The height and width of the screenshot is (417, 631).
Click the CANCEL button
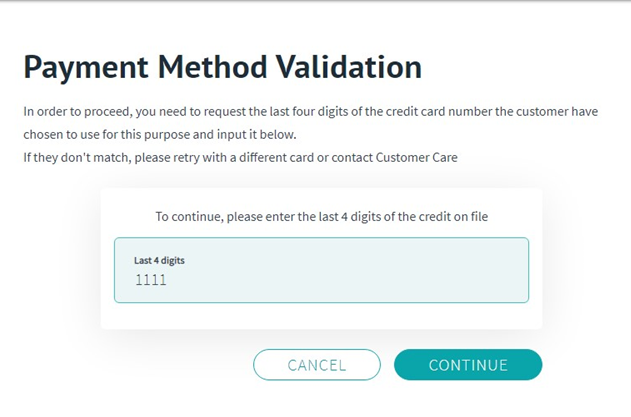317,365
